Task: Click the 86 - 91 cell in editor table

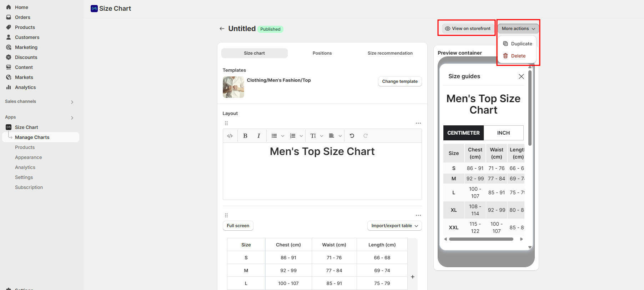Action: [x=288, y=257]
